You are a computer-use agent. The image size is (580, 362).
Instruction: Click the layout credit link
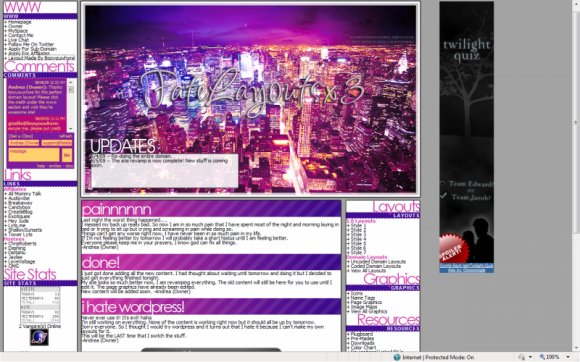click(x=41, y=58)
